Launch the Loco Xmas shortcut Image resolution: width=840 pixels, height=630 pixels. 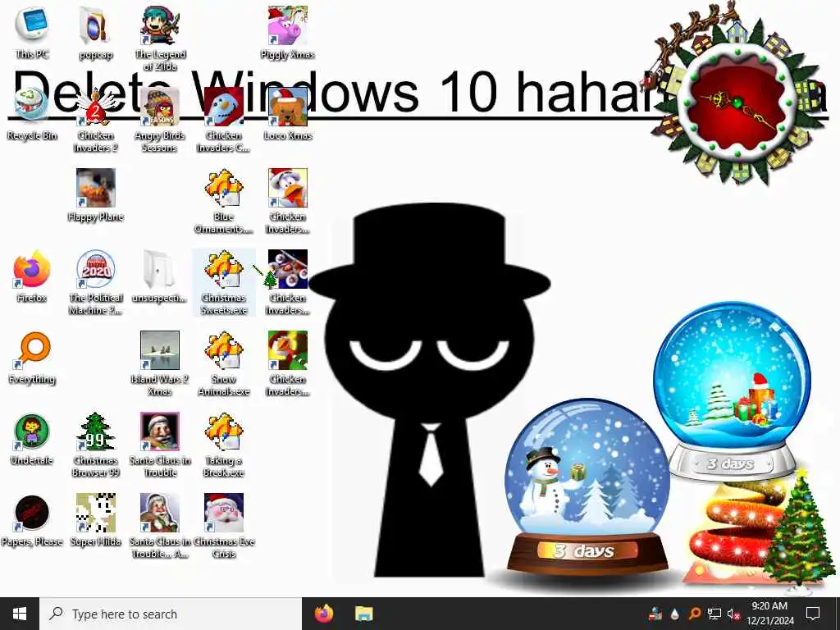click(x=288, y=113)
